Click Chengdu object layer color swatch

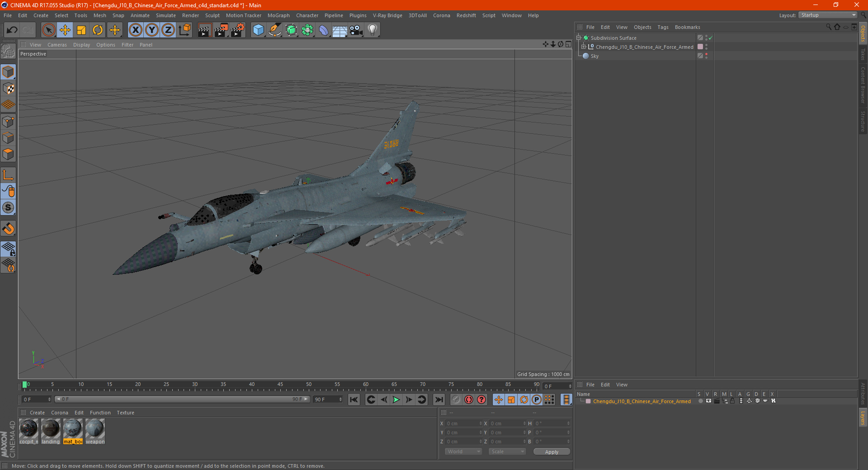(700, 47)
